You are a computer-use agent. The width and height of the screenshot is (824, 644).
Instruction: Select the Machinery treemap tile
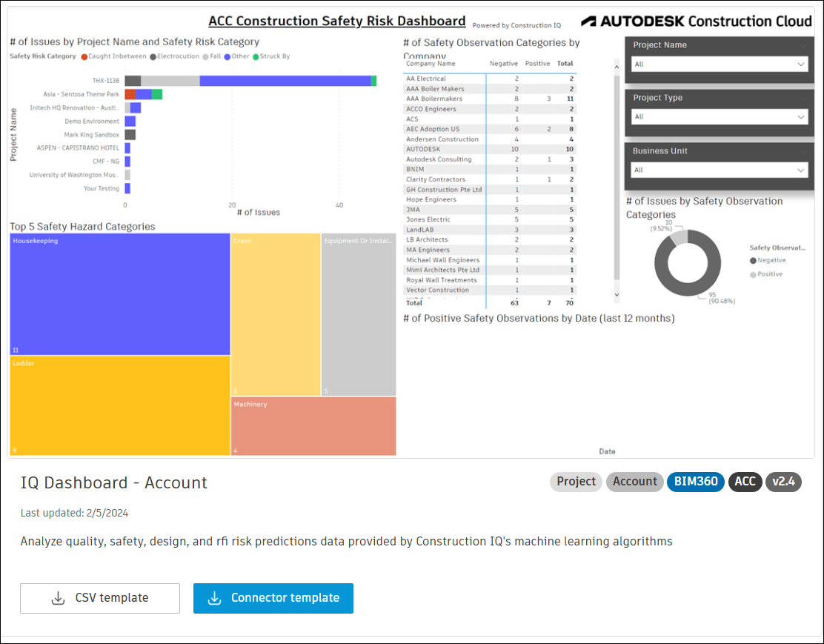313,426
